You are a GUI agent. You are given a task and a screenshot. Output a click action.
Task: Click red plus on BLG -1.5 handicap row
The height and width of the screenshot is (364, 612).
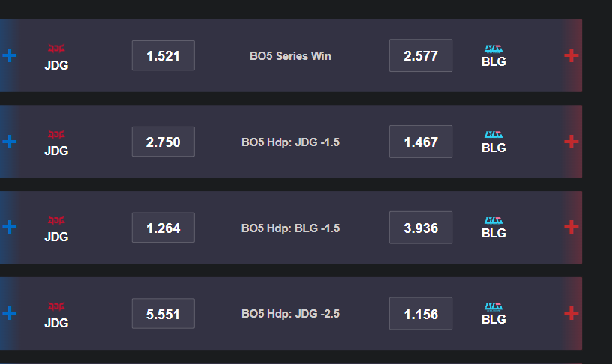point(571,227)
